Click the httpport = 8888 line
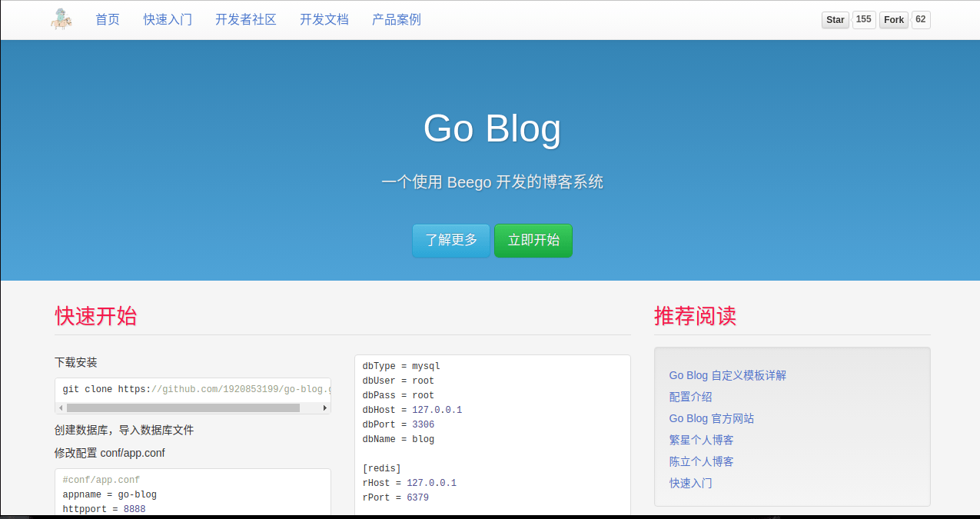This screenshot has width=980, height=519. coord(105,509)
